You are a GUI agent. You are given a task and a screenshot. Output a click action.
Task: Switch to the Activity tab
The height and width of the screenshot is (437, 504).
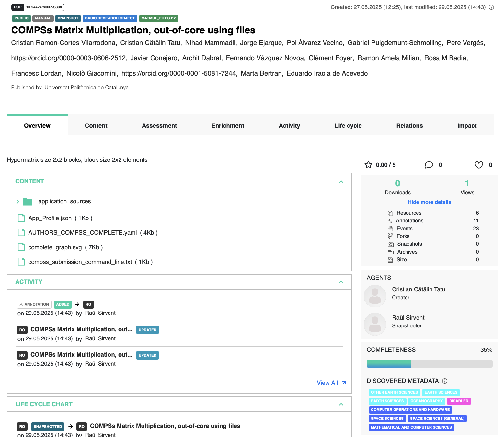(289, 125)
